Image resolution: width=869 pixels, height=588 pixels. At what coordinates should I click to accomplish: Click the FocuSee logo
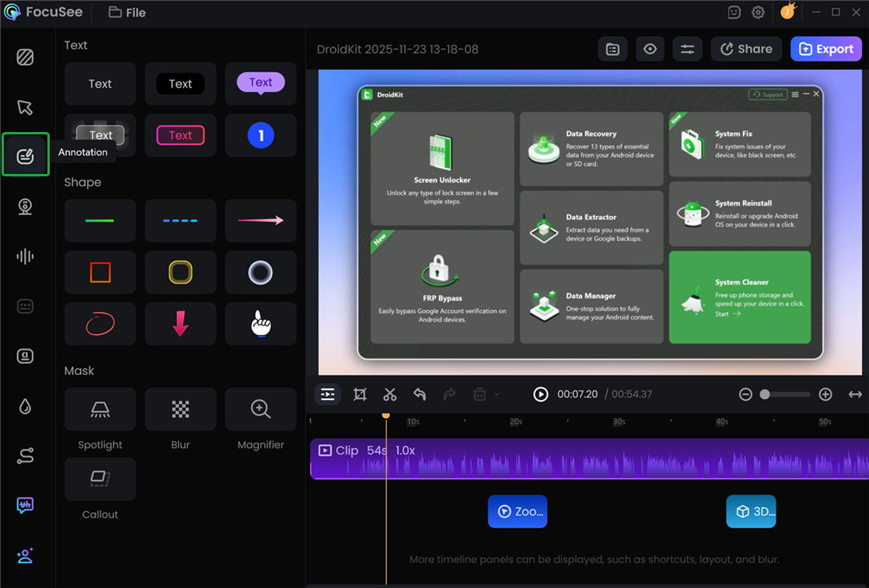tap(44, 12)
